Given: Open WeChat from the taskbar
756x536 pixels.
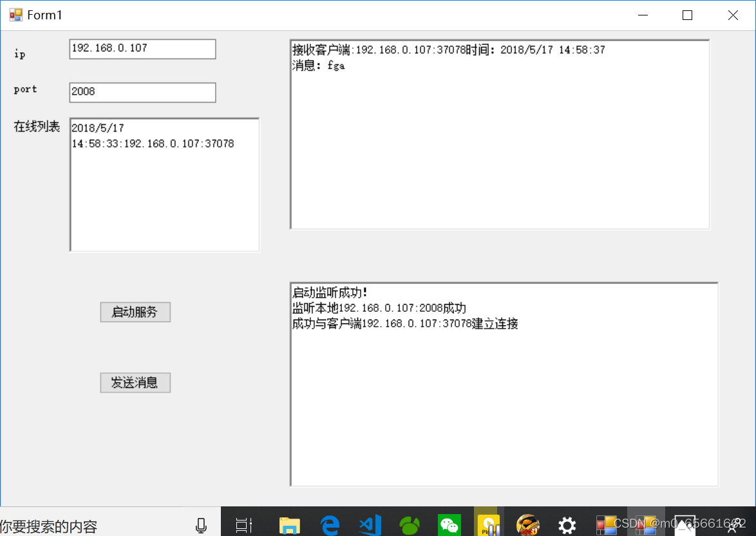Looking at the screenshot, I should [x=449, y=526].
